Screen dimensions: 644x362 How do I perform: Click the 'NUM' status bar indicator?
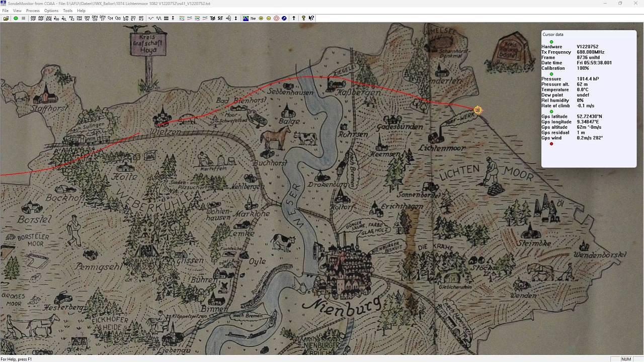click(626, 359)
